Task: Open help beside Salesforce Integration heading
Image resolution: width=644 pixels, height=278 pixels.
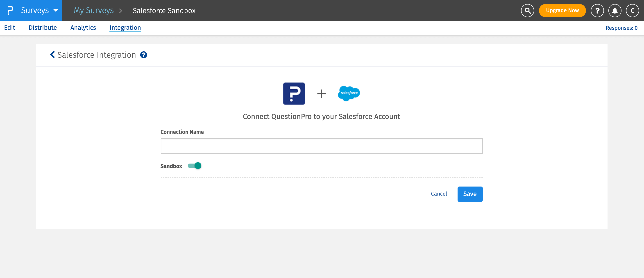Action: [144, 55]
